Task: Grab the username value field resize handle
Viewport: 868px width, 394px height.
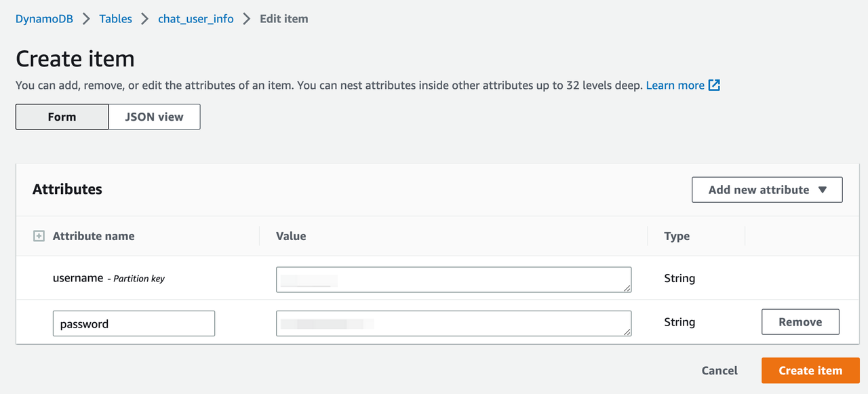Action: pos(627,288)
